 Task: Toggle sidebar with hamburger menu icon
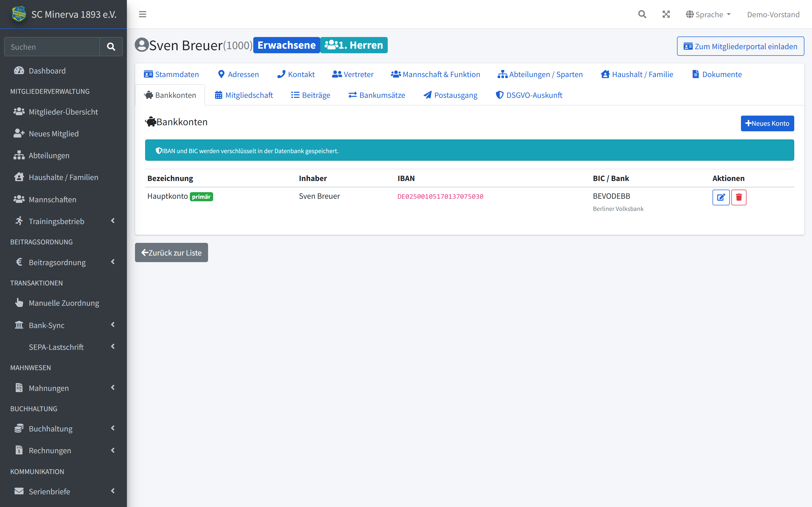point(143,14)
